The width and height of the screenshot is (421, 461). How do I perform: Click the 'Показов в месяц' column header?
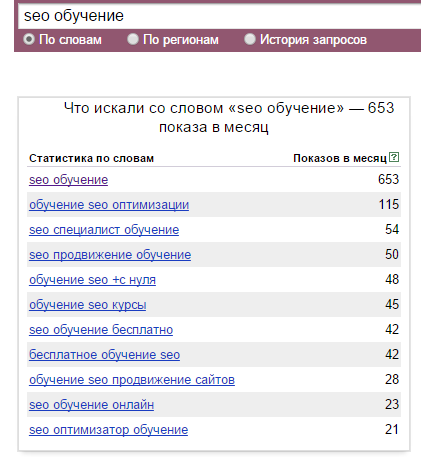pos(340,158)
